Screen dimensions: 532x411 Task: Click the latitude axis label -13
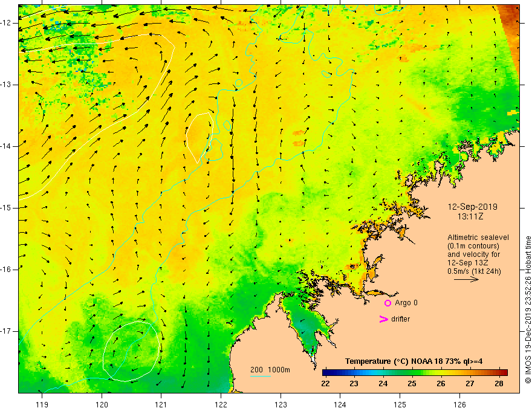click(x=6, y=85)
